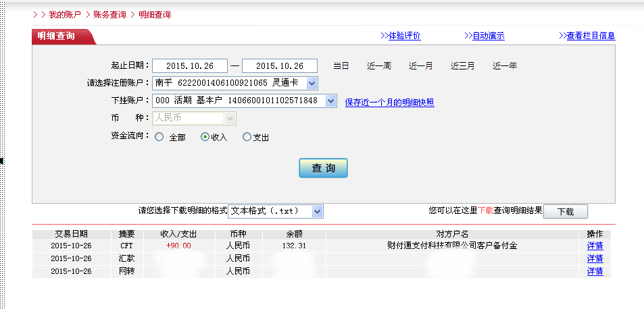Open 详情 for the CFT transaction

coord(595,246)
